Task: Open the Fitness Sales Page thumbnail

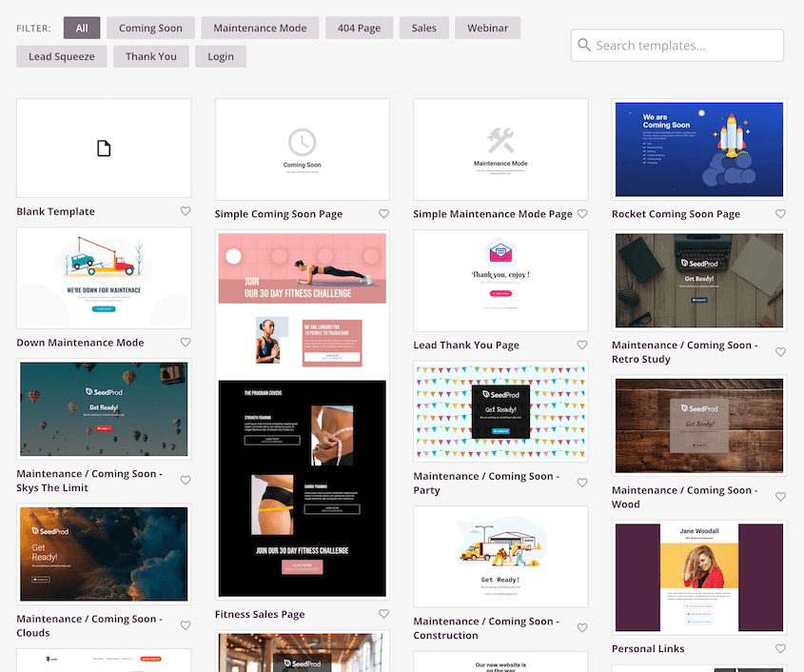Action: 302,415
